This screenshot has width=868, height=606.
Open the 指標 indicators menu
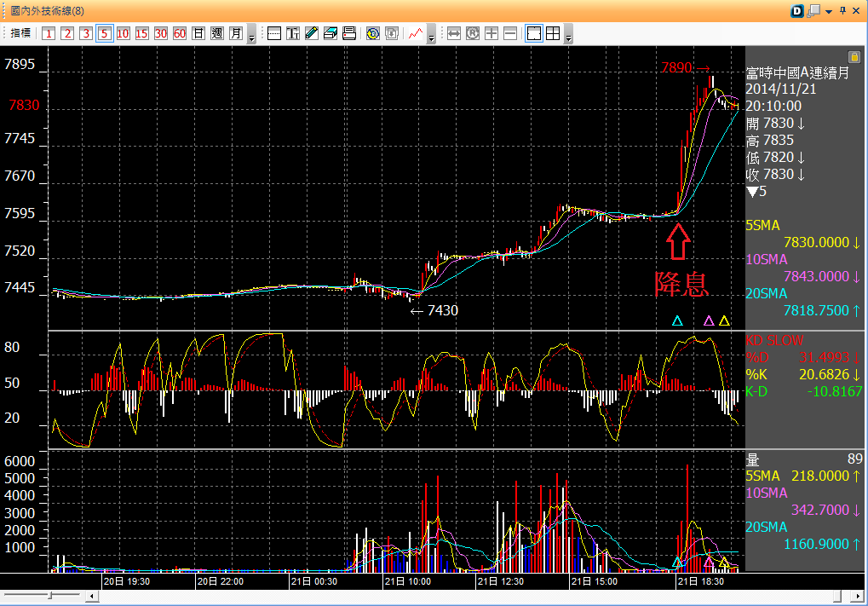pos(20,34)
